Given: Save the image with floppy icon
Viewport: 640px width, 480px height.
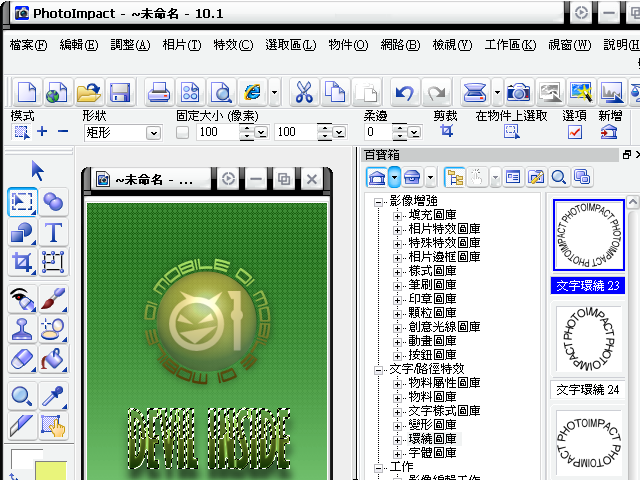Looking at the screenshot, I should click(x=120, y=91).
